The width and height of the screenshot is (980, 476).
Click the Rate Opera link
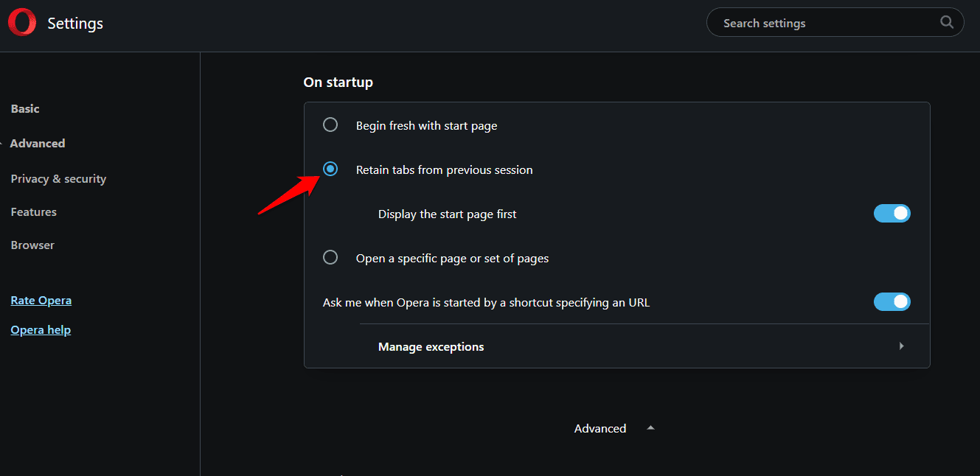click(x=41, y=300)
